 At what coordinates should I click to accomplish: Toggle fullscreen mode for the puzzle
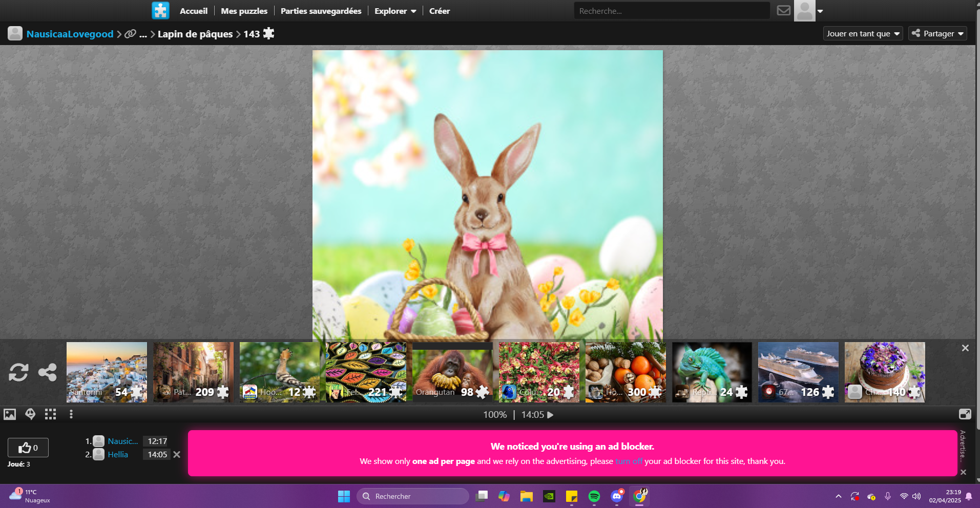965,414
